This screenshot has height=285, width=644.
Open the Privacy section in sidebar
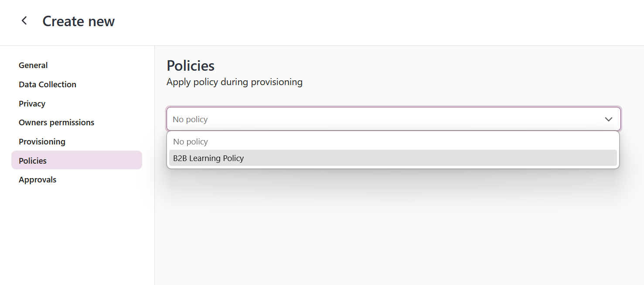(32, 103)
